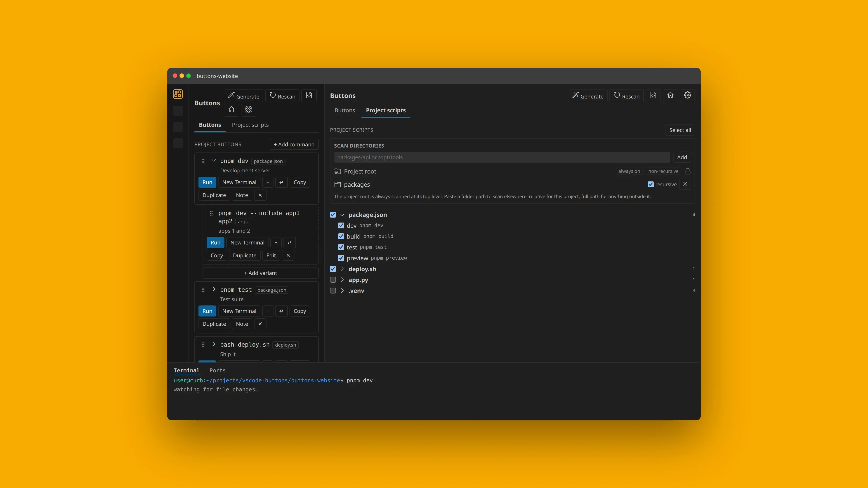This screenshot has width=868, height=488.
Task: Check the app.py checkbox
Action: [333, 280]
